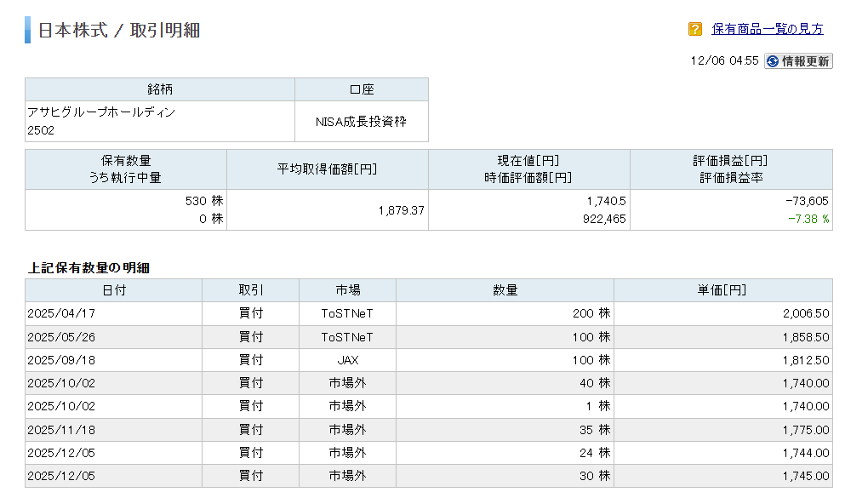Viewport: 868px width, 498px height.
Task: Click the 日付 column header in details table
Action: [113, 290]
